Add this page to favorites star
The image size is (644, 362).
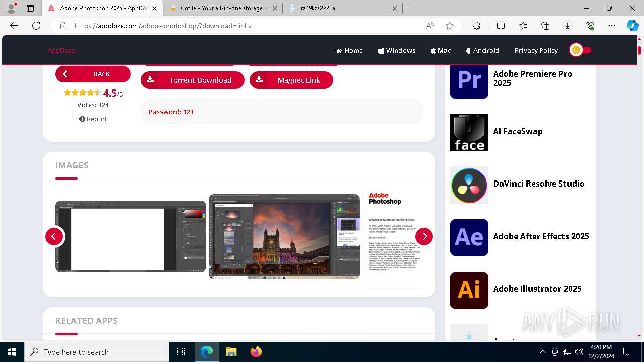pyautogui.click(x=450, y=26)
